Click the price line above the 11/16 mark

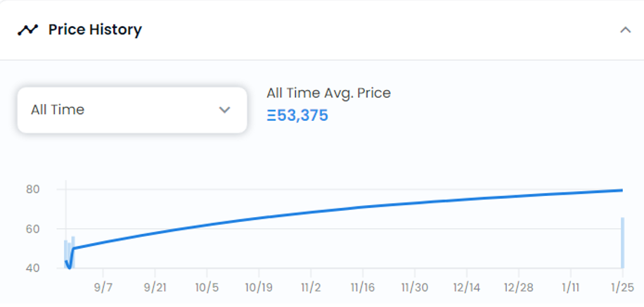tap(363, 207)
